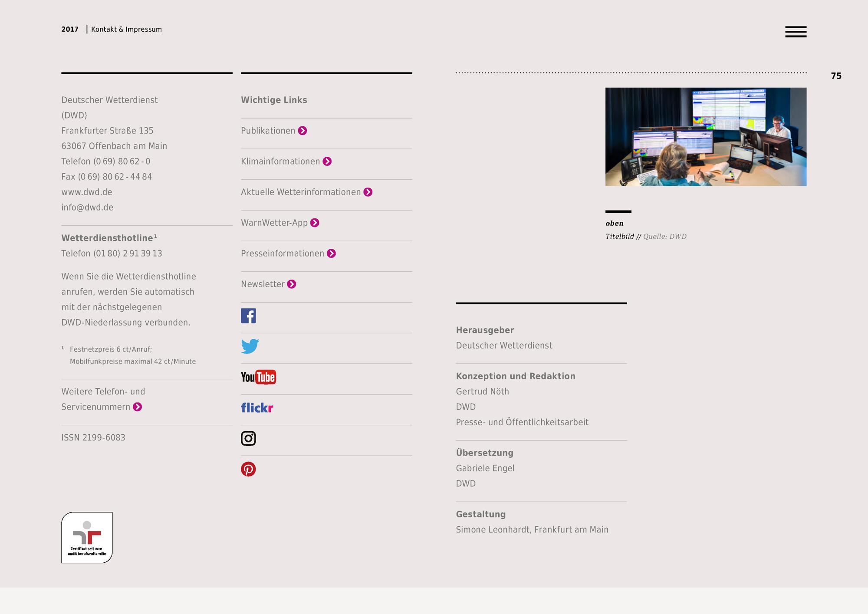This screenshot has height=614, width=868.
Task: Open the Newsletter link
Action: pos(263,284)
